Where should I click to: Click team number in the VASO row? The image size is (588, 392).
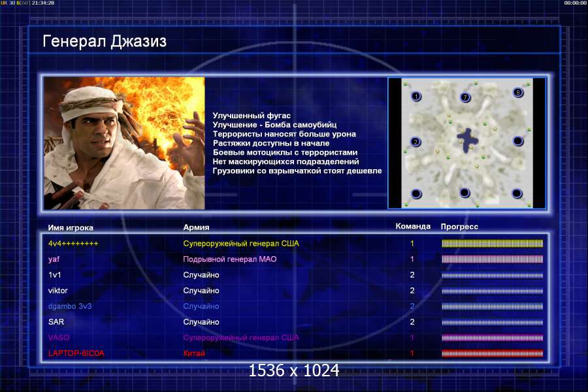(412, 338)
